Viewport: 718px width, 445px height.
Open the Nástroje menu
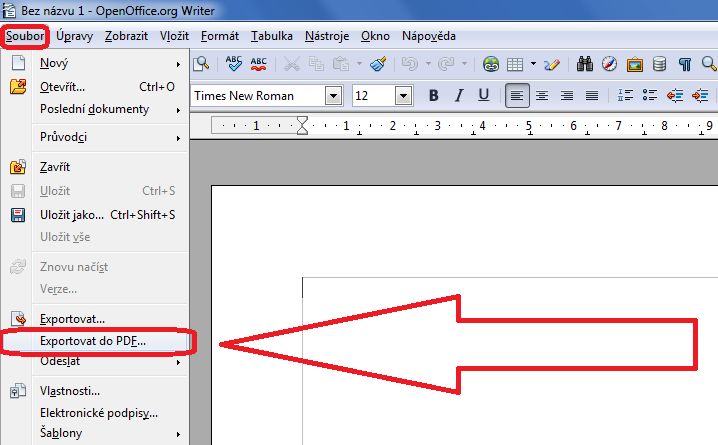point(327,36)
